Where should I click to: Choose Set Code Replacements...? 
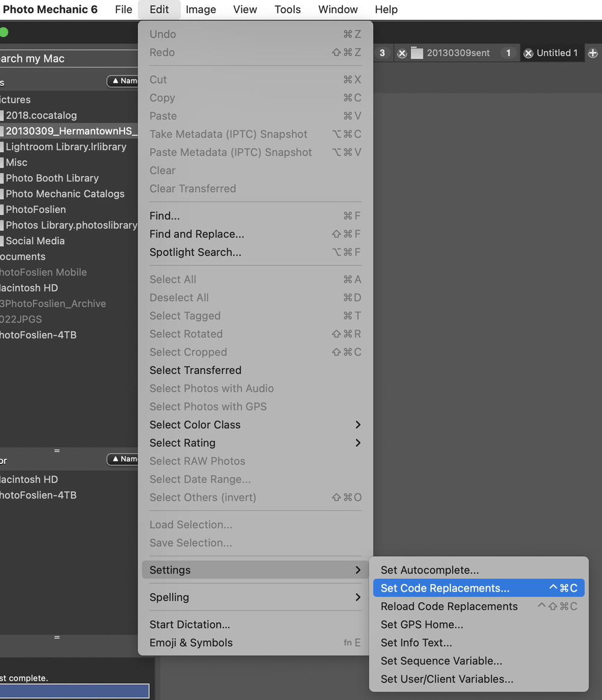(479, 588)
